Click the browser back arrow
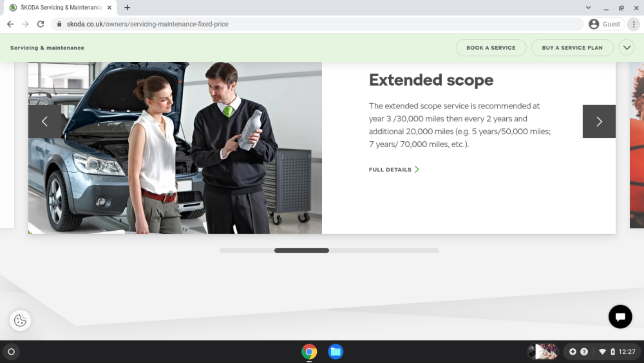The width and height of the screenshot is (644, 363). point(10,25)
